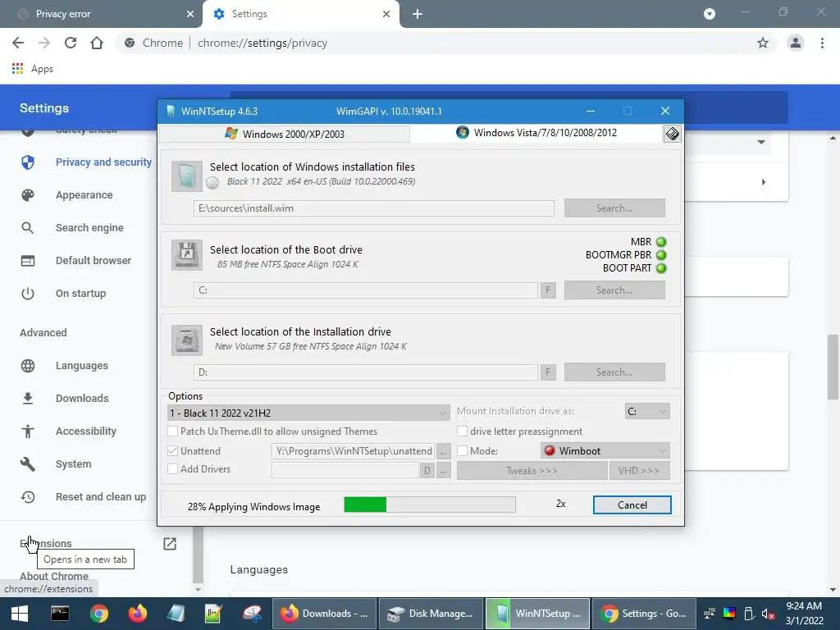
Task: Click D button next to Add Drivers field
Action: [x=427, y=470]
